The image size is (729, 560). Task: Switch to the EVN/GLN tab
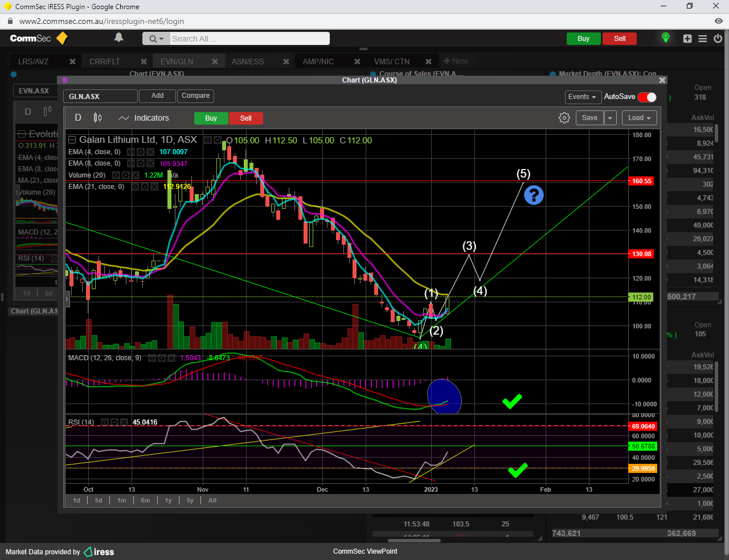pyautogui.click(x=177, y=61)
